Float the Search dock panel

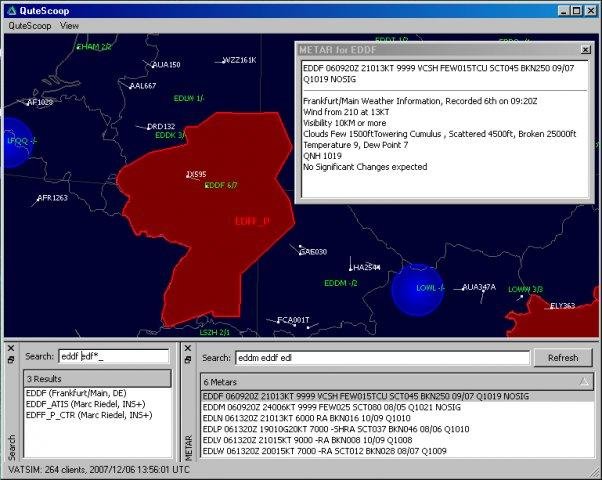(11, 360)
